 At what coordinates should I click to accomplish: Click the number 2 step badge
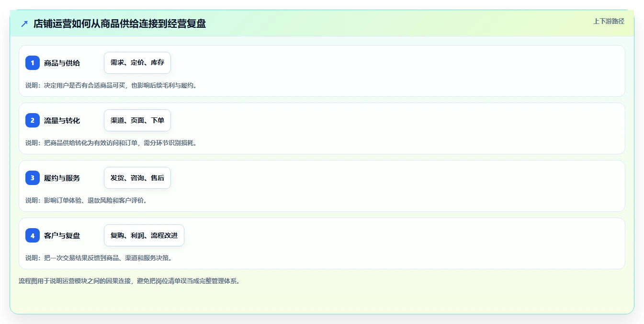pos(33,120)
